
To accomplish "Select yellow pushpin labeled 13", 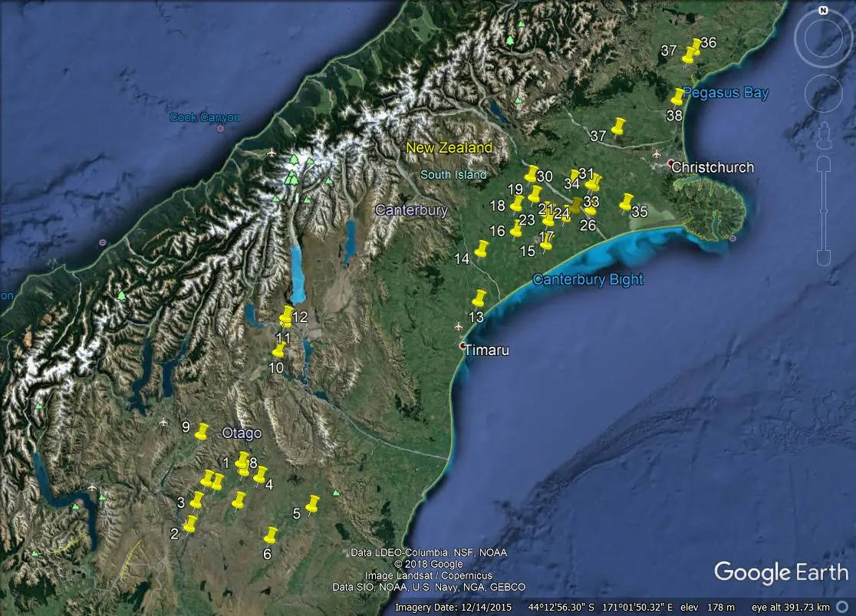I will (x=479, y=298).
